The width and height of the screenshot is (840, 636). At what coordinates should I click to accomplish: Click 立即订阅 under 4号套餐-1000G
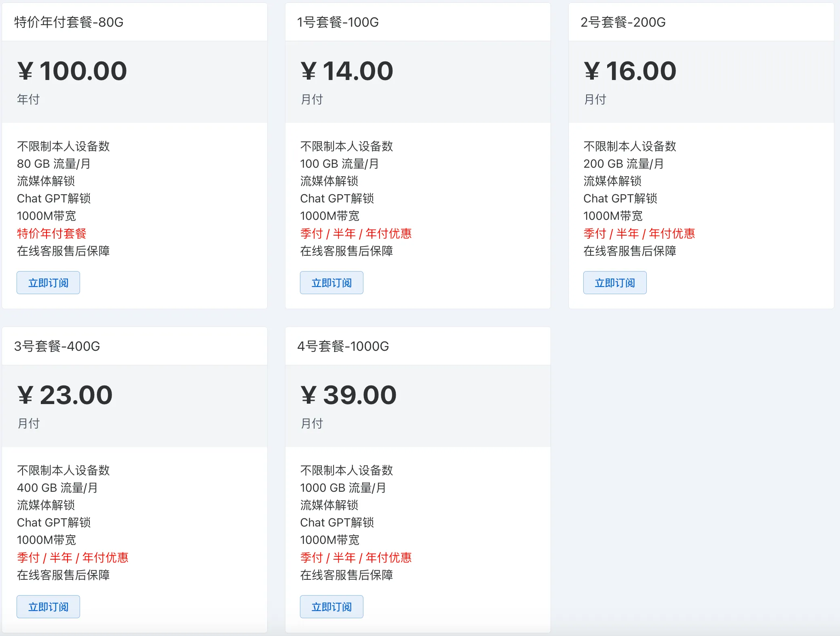pos(331,607)
